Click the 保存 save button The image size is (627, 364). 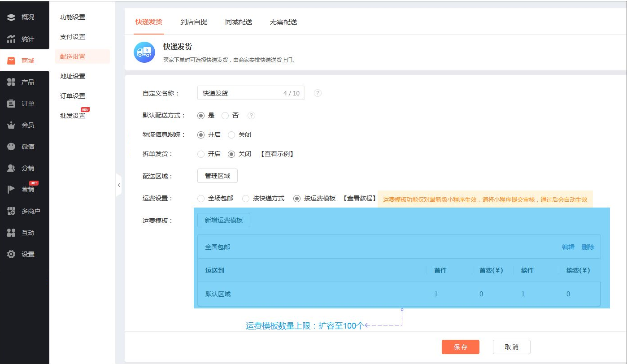(x=460, y=347)
